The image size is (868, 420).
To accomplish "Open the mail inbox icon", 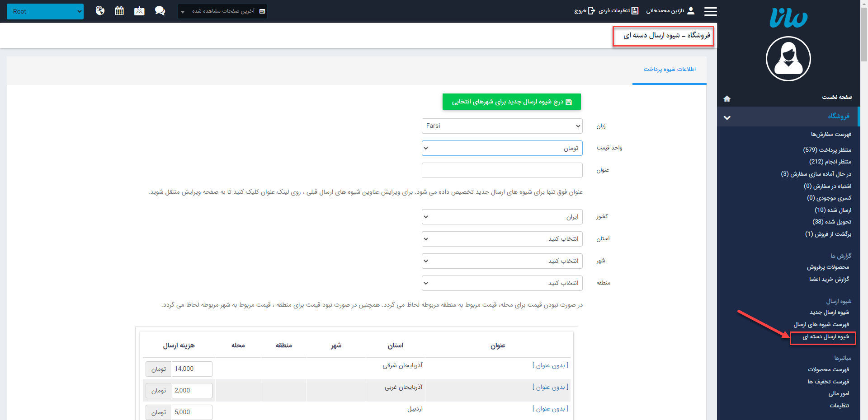I will (139, 11).
